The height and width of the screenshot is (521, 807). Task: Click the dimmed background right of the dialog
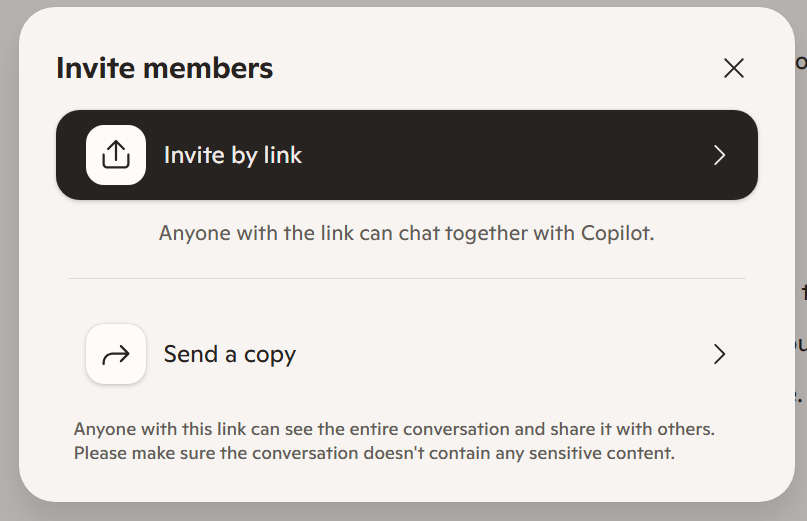click(x=801, y=200)
